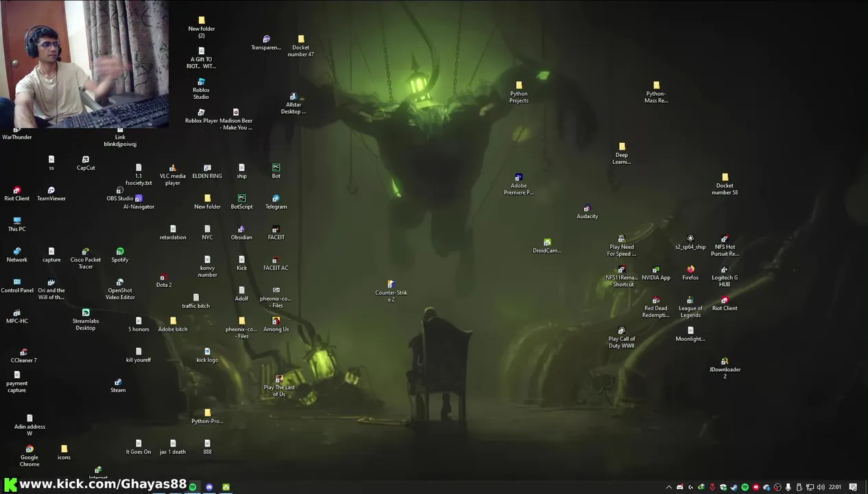Screen dimensions: 868x494
Task: Open the Moonlight desktop icon
Action: pyautogui.click(x=690, y=334)
